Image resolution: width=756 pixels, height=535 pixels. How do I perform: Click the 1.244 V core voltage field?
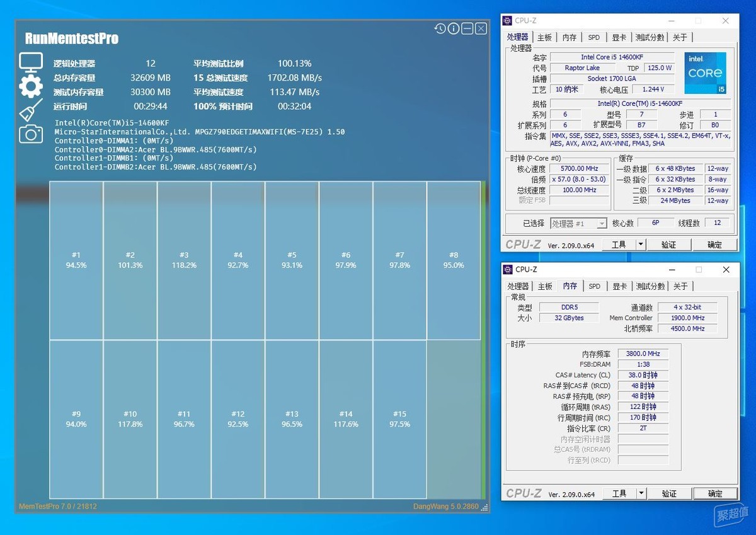click(x=653, y=89)
